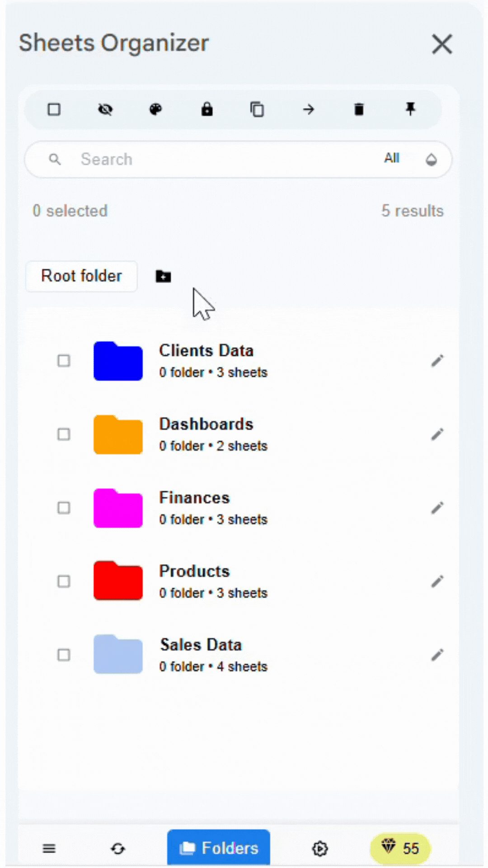
Task: Rename the Dashboards folder with pencil icon
Action: click(x=437, y=434)
